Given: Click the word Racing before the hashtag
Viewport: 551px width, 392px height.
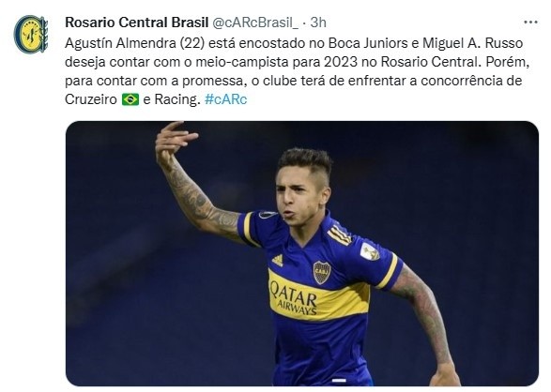Looking at the screenshot, I should (x=177, y=99).
